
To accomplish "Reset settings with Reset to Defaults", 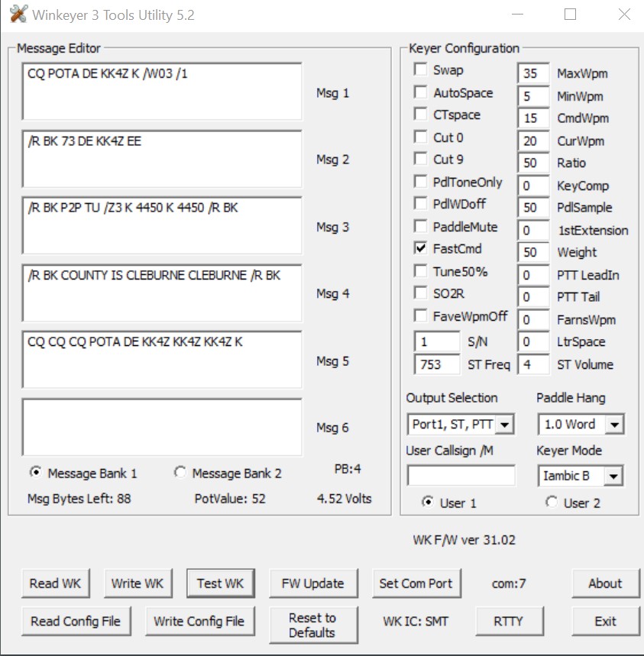I will tap(312, 625).
